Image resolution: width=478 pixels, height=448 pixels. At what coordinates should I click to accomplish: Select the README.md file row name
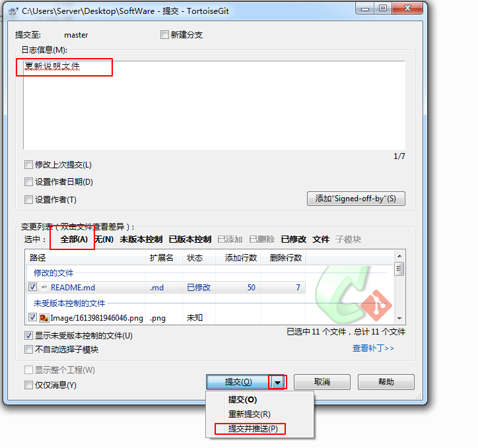(73, 288)
